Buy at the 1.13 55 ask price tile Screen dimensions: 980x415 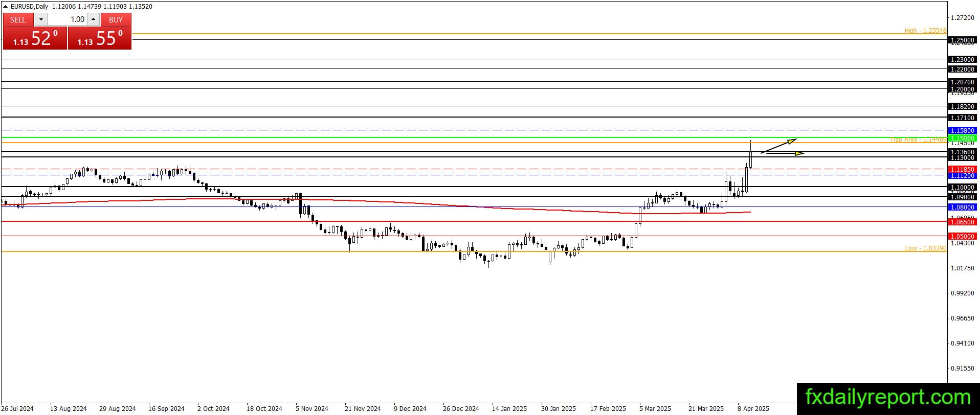(100, 38)
